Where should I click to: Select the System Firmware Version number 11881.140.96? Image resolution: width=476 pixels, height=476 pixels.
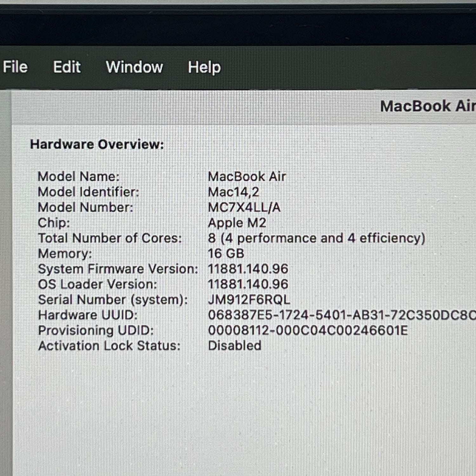pyautogui.click(x=248, y=269)
